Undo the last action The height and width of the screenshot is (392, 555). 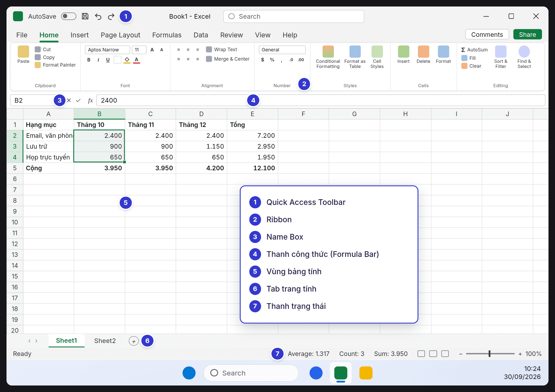click(98, 17)
